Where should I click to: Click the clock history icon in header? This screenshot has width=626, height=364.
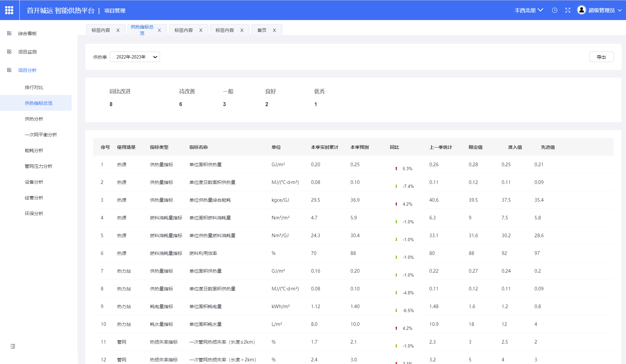pyautogui.click(x=555, y=10)
